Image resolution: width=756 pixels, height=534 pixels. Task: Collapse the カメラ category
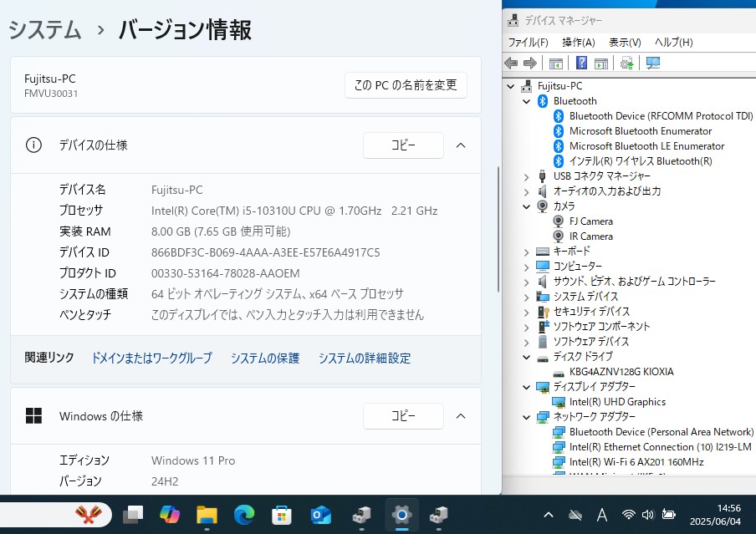tap(527, 206)
